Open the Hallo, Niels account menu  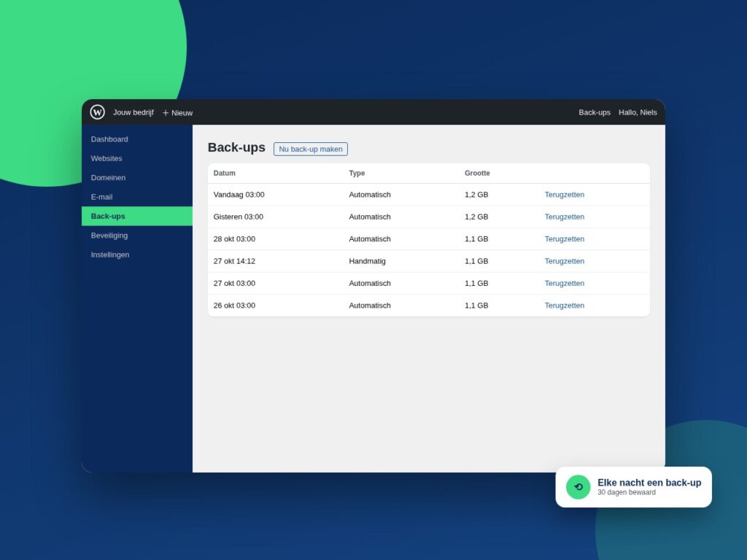coord(638,112)
